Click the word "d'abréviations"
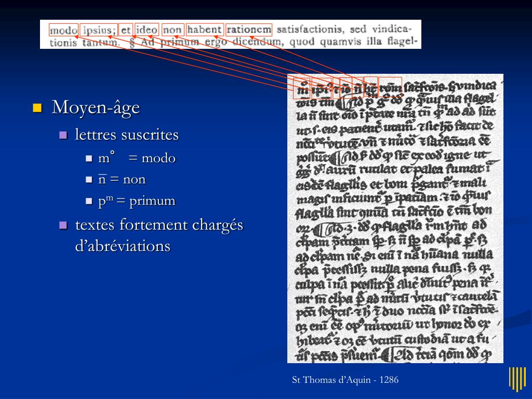This screenshot has height=399, width=532. coord(123,246)
